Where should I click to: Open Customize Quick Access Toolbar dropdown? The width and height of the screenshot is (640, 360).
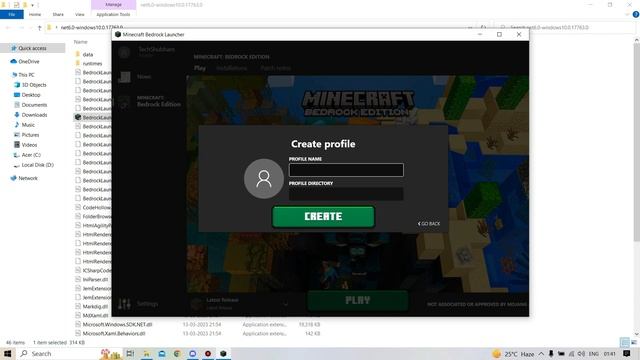[32, 5]
